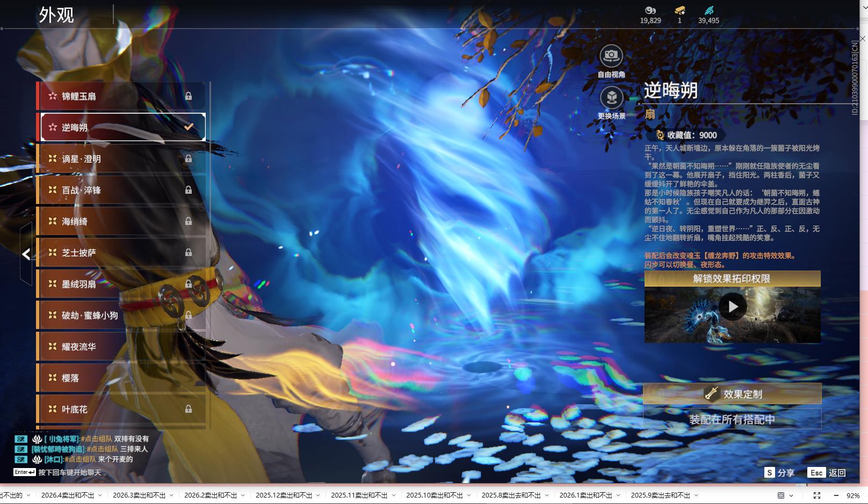Collapse the item list with left arrow

click(26, 254)
